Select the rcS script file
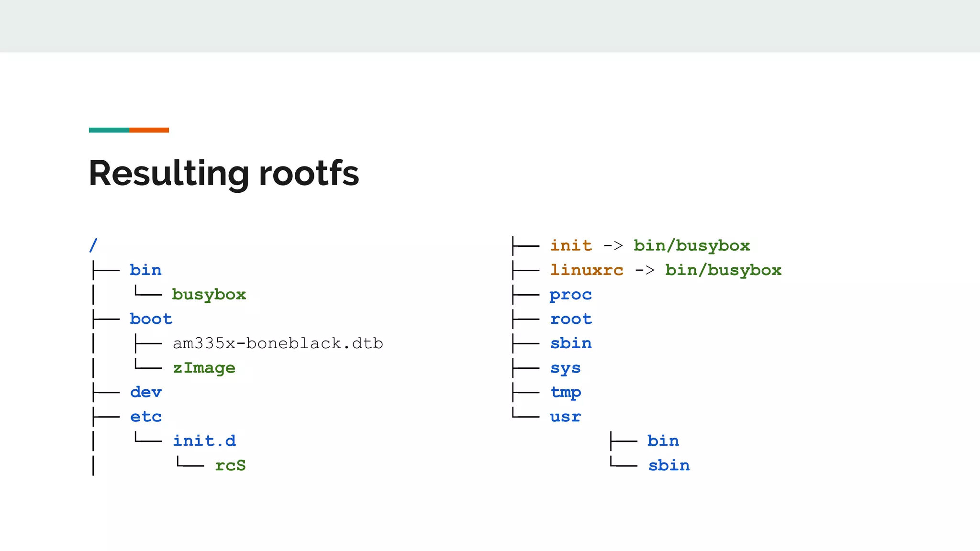This screenshot has height=551, width=980. (230, 465)
